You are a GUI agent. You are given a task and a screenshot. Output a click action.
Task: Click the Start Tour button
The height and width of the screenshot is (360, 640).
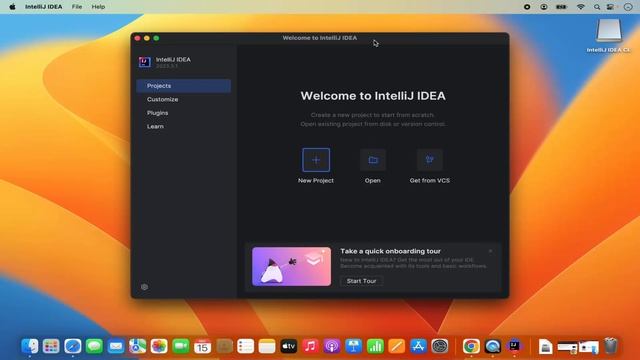(361, 281)
